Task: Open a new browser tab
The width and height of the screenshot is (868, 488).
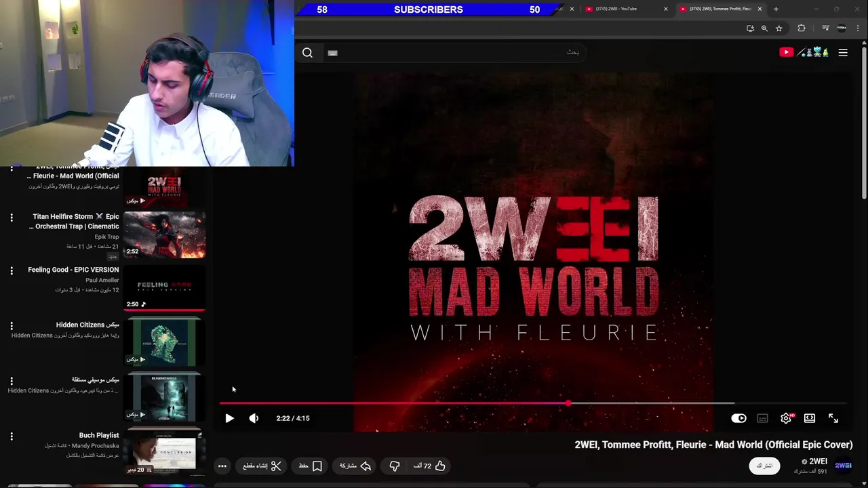Action: pos(776,9)
